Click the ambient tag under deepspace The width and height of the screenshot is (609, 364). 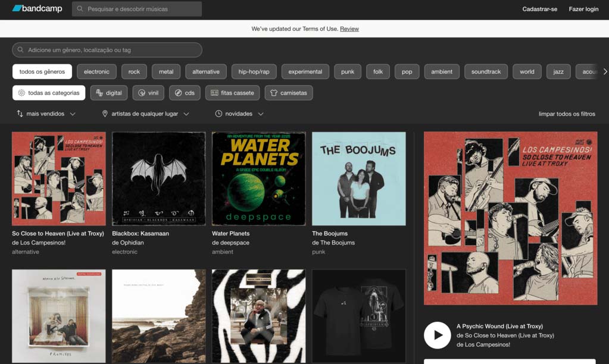point(223,252)
